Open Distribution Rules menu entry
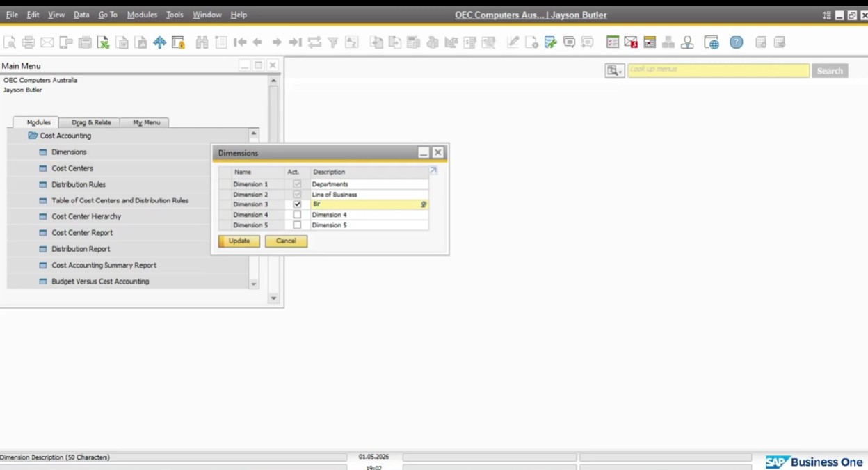868x470 pixels. point(79,184)
